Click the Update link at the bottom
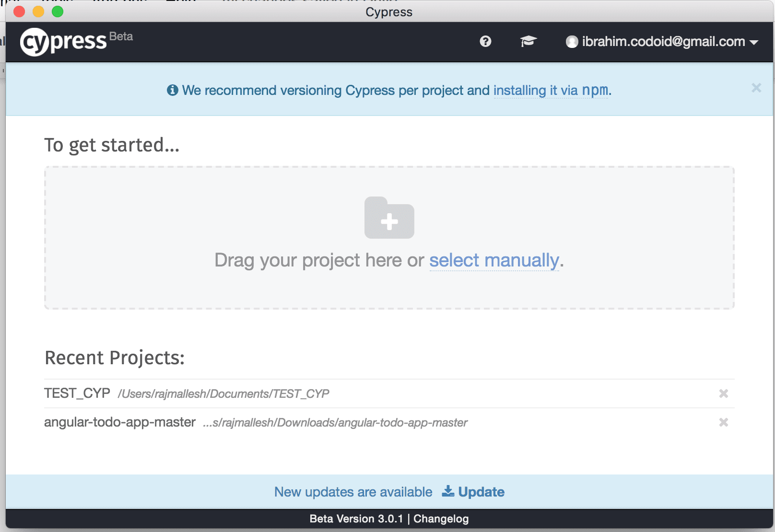Viewport: 775px width, 532px height. (x=481, y=492)
